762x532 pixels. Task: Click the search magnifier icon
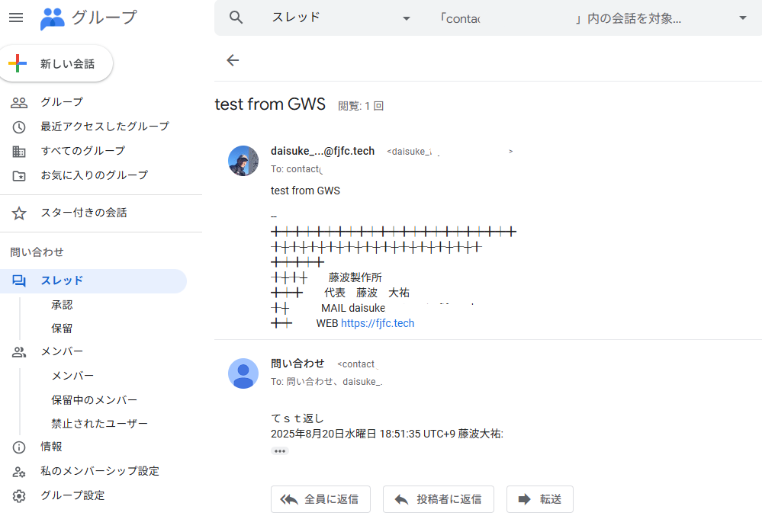pos(236,18)
